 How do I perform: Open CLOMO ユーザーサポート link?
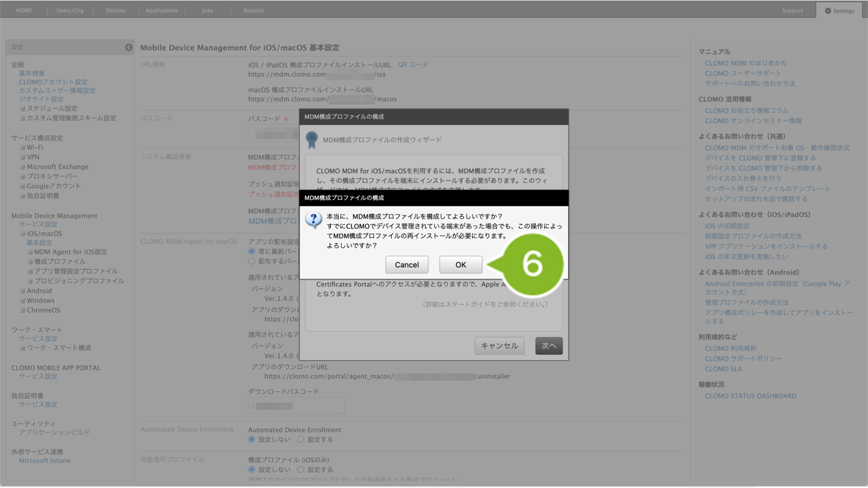pos(743,73)
